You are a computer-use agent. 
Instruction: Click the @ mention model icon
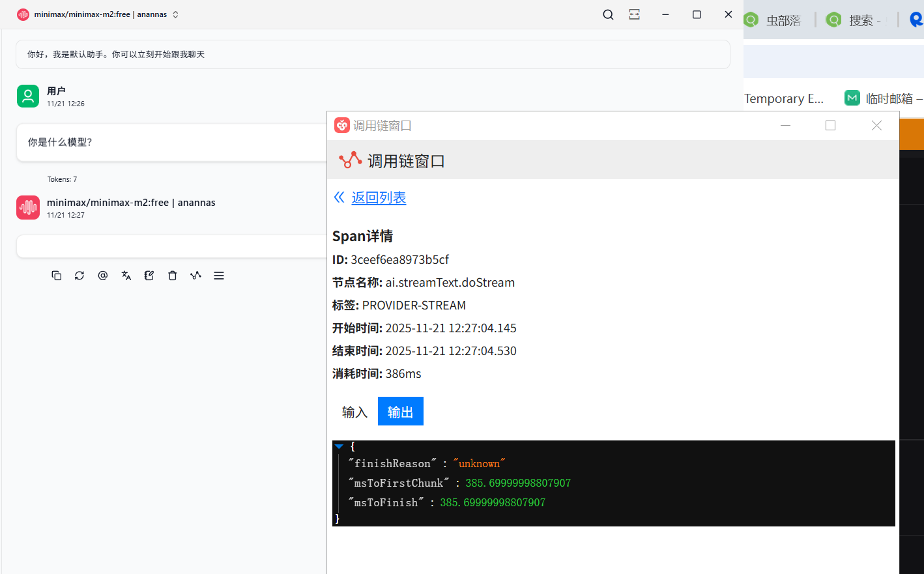click(103, 276)
